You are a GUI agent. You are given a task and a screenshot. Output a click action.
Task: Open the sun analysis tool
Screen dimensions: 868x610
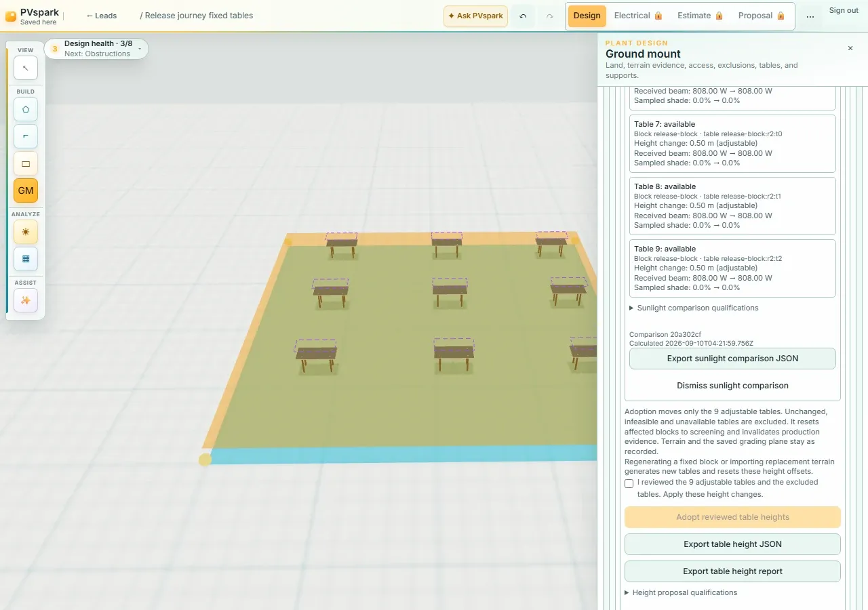point(26,232)
